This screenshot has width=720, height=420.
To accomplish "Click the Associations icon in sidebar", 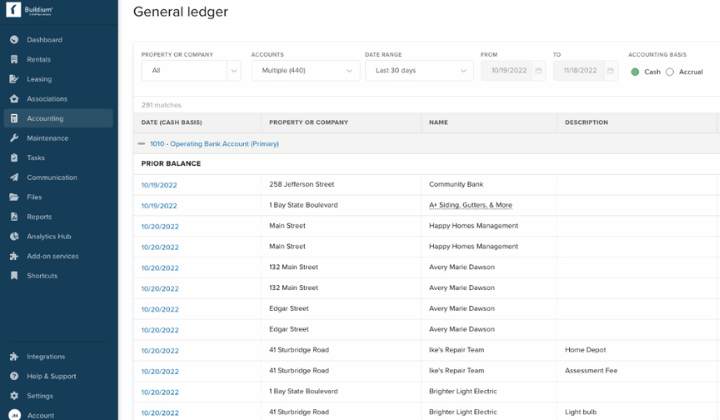I will pos(14,99).
